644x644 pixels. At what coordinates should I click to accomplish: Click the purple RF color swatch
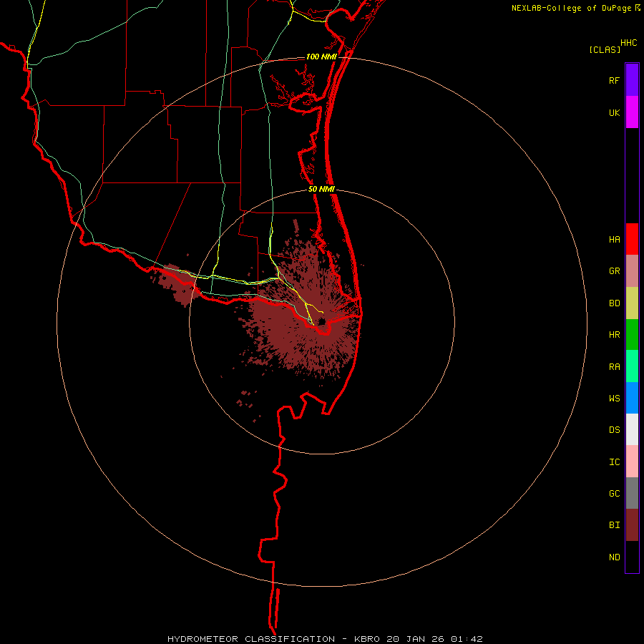(x=632, y=80)
